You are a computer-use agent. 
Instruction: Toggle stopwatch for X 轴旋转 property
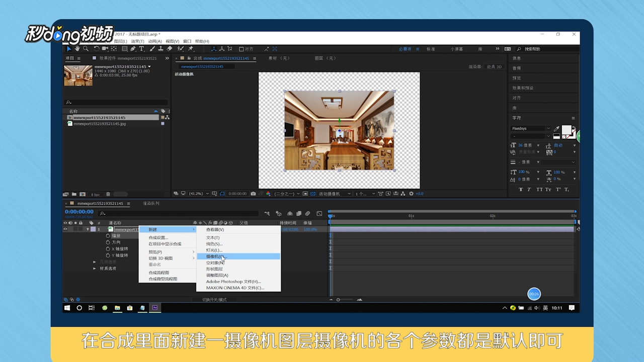point(108,249)
